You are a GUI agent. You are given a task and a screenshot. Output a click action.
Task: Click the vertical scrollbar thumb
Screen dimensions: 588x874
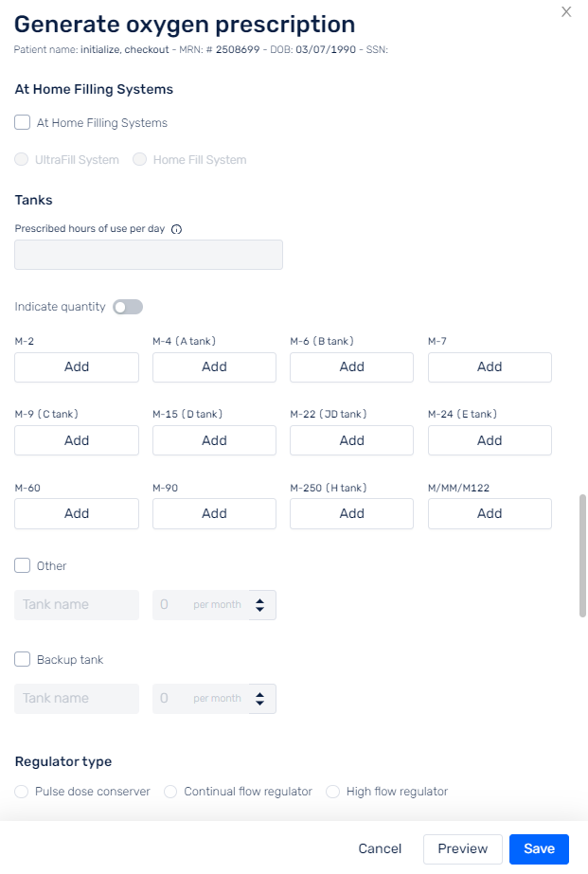tap(582, 555)
